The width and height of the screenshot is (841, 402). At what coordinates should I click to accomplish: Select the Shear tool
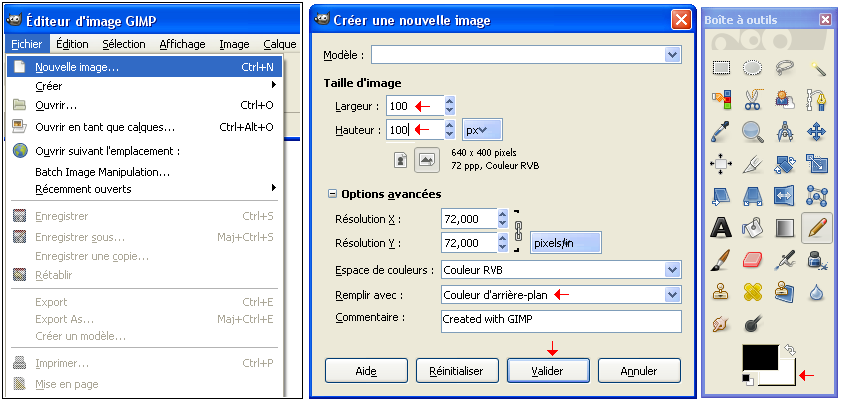coord(721,196)
